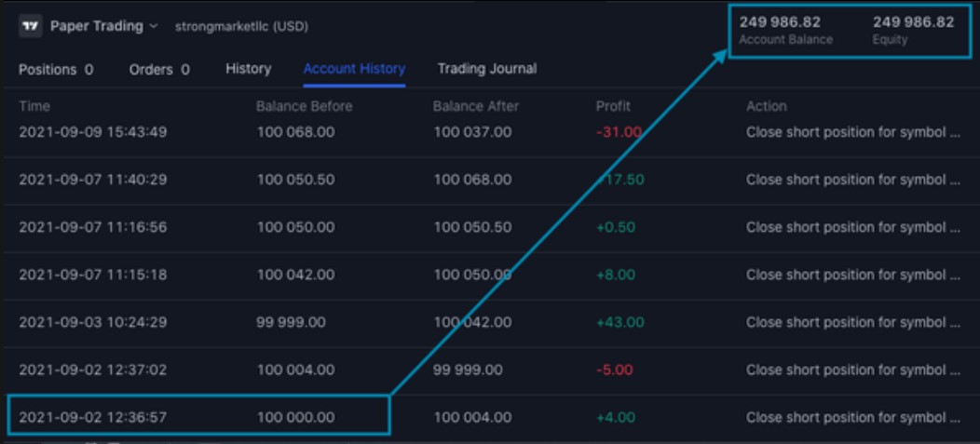Click the Account Balance value 249 986.82
The image size is (980, 444).
click(x=780, y=21)
